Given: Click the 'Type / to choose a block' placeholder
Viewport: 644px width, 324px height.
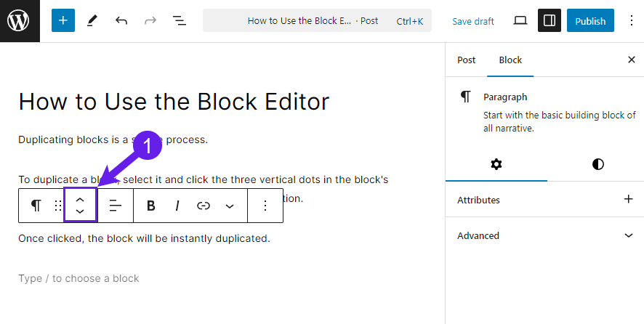Looking at the screenshot, I should pyautogui.click(x=79, y=278).
